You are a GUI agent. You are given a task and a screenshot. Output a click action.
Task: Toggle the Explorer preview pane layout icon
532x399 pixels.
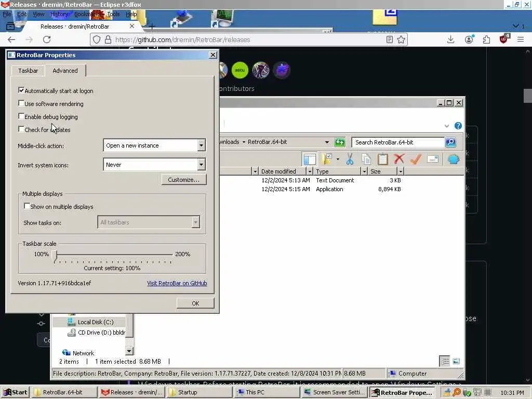pyautogui.click(x=310, y=159)
